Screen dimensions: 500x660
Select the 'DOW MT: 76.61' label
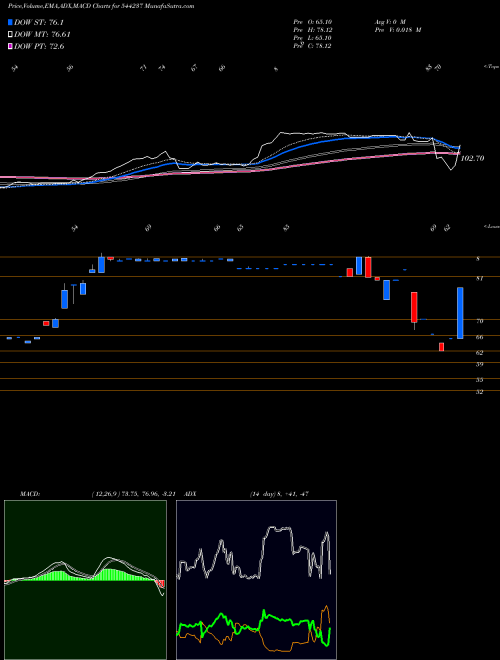click(x=42, y=35)
